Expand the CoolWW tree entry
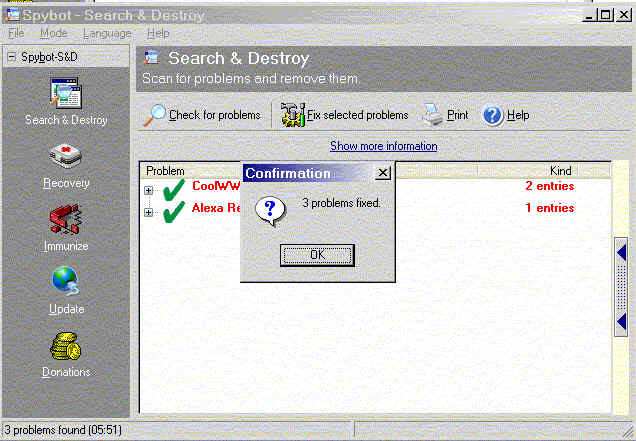Screen dimensions: 636x441 148,190
